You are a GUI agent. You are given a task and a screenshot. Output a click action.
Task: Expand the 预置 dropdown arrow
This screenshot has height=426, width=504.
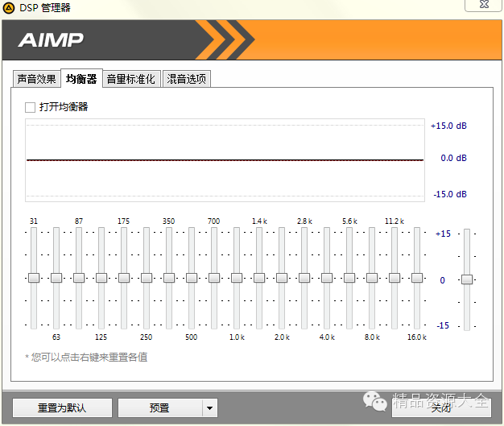point(210,407)
